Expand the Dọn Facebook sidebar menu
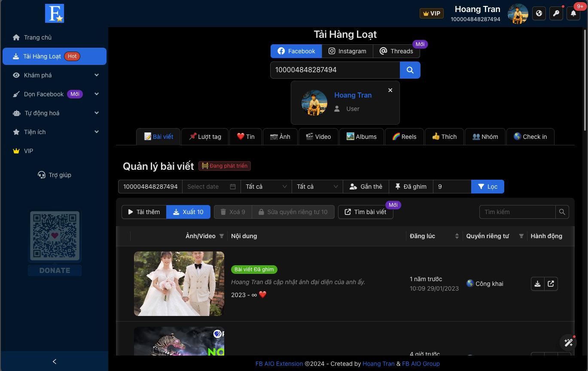588x371 pixels. 55,94
